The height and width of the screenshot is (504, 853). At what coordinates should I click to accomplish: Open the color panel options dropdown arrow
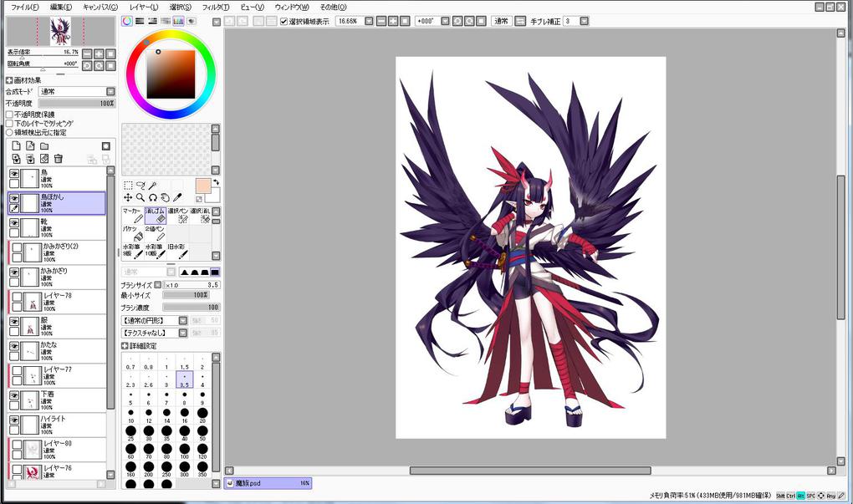point(217,23)
